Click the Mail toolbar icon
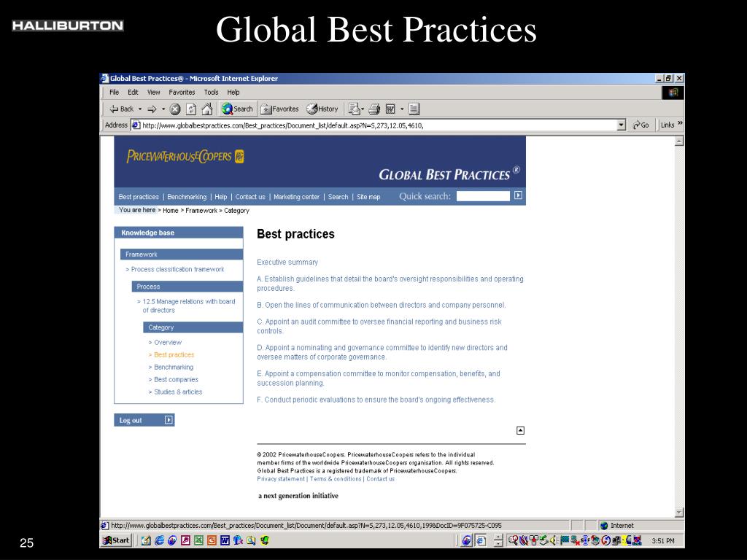 354,109
